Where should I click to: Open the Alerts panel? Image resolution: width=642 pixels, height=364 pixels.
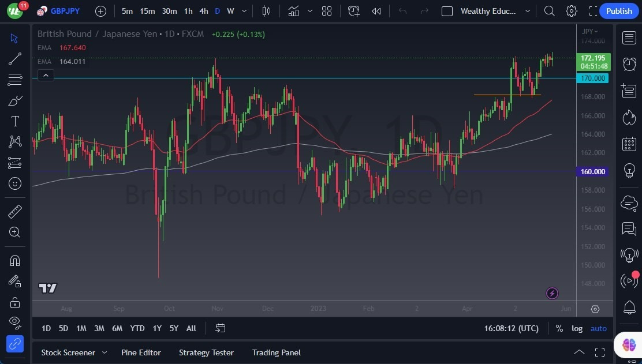629,64
